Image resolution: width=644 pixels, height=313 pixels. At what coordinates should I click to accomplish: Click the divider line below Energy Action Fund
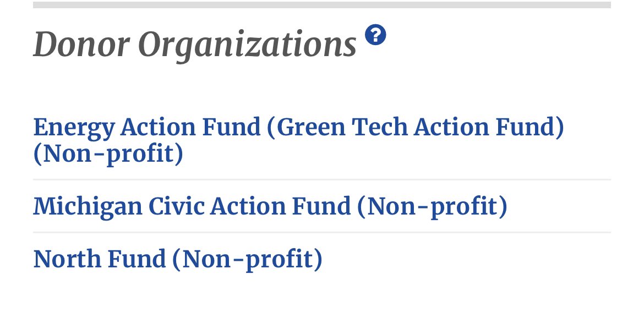[321, 179]
